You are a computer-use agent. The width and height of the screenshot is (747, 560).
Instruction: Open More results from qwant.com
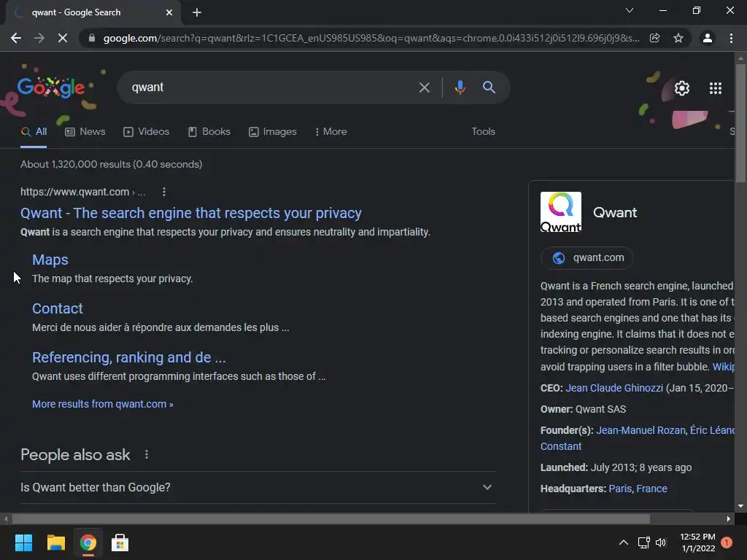pyautogui.click(x=102, y=404)
